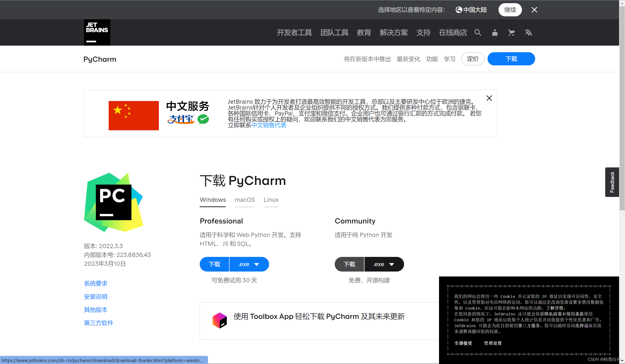Screen dimensions: 625x364
Task: Open the 功能 features link
Action: 432,59
